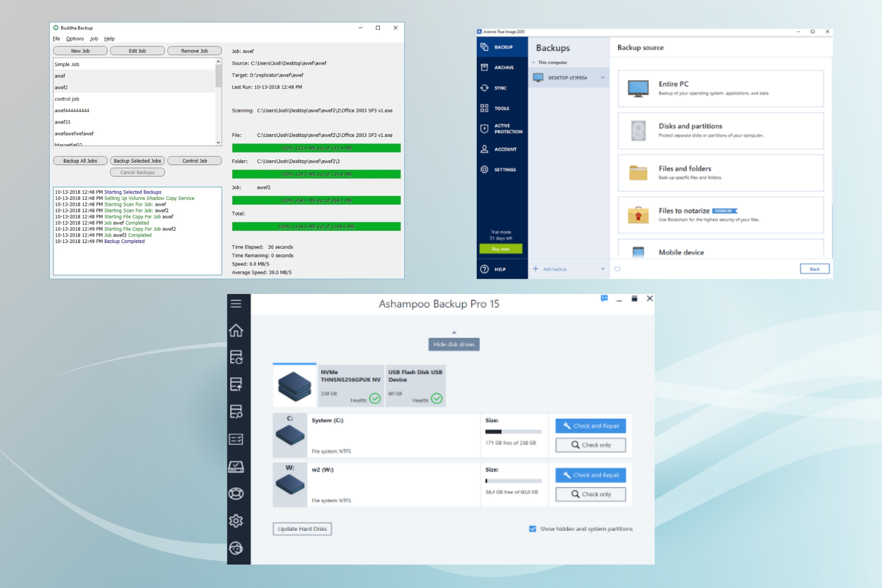
Task: Select USB Flash Disk USB Device tile
Action: 416,386
